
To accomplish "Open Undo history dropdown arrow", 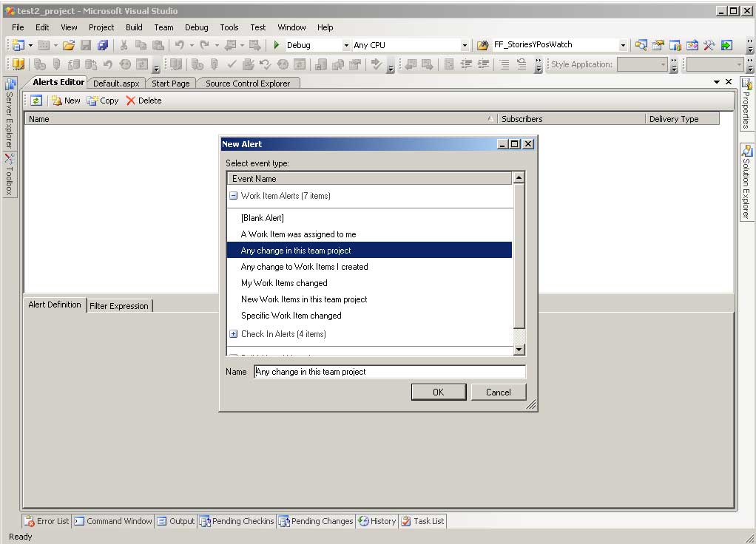I will pyautogui.click(x=192, y=45).
